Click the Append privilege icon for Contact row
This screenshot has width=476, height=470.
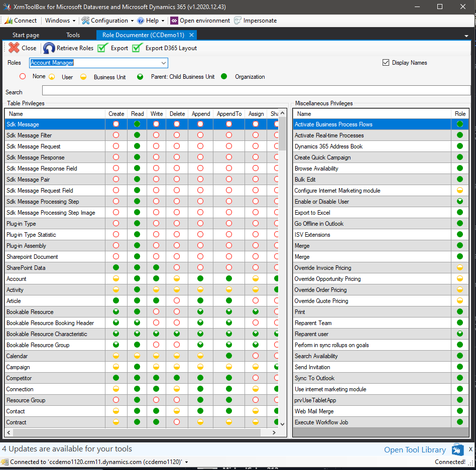pyautogui.click(x=200, y=411)
